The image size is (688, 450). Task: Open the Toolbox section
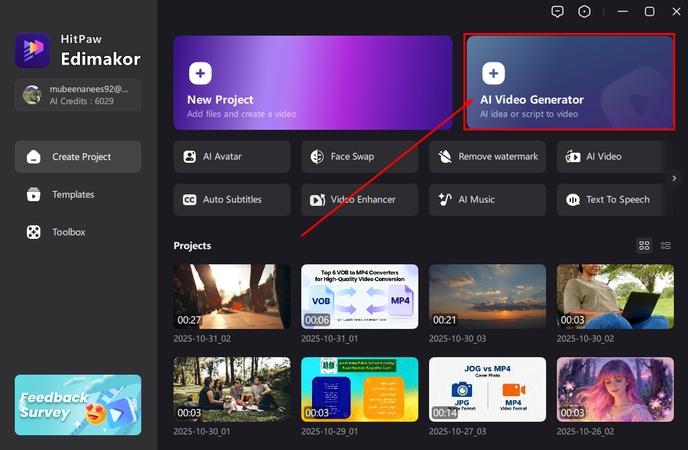point(78,232)
